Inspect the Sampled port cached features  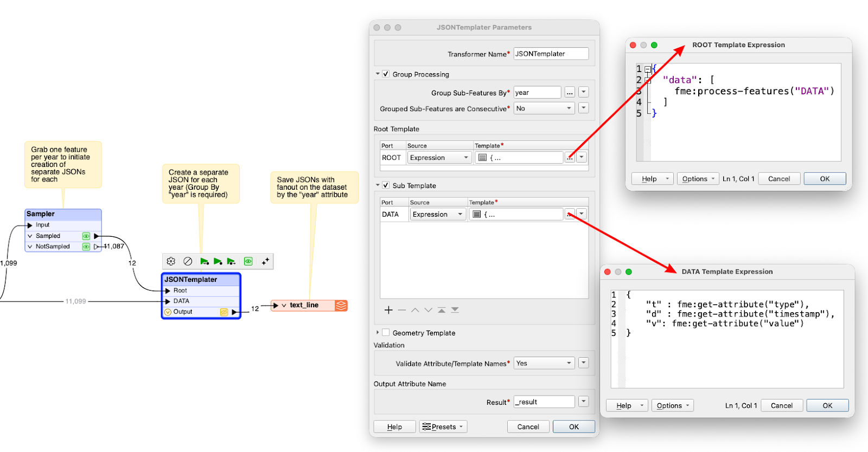(86, 236)
